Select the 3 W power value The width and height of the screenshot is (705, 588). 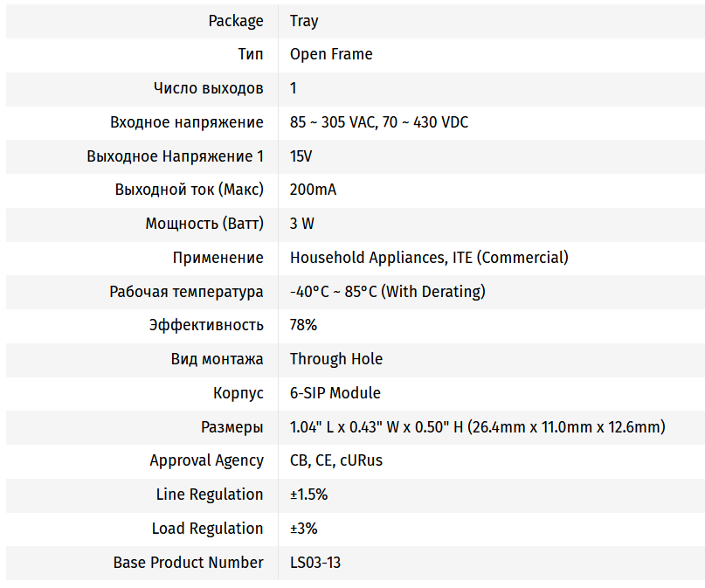[301, 224]
